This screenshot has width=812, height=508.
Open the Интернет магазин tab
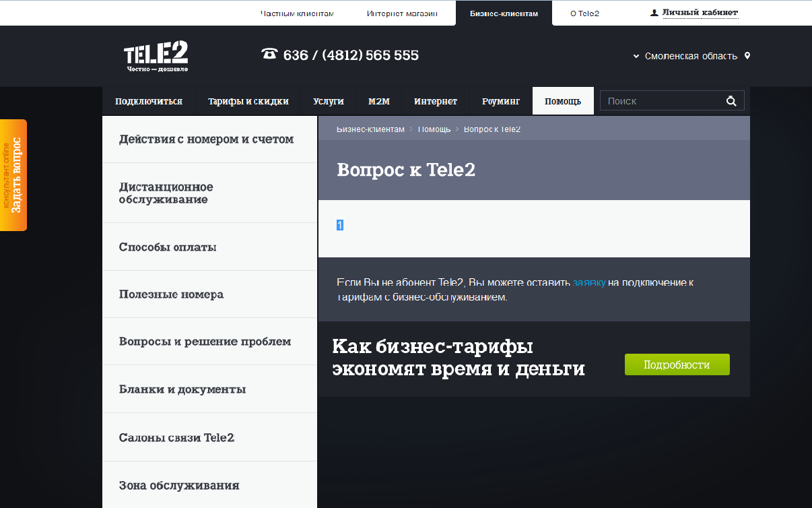(x=402, y=13)
